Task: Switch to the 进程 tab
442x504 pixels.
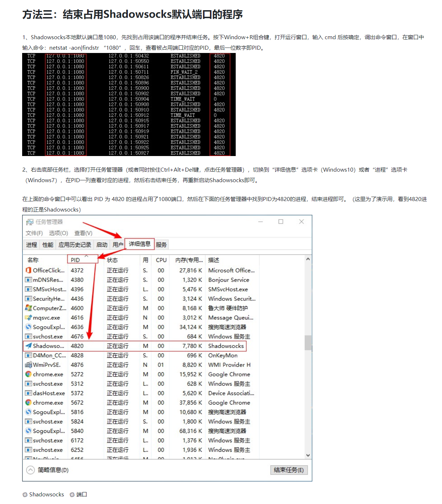Action: (31, 244)
